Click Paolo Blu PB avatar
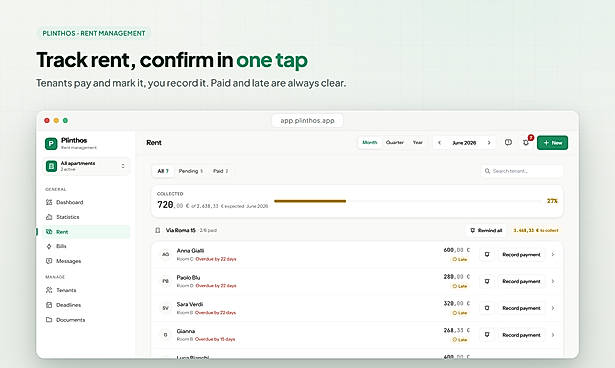Image resolution: width=615 pixels, height=368 pixels. tap(166, 281)
